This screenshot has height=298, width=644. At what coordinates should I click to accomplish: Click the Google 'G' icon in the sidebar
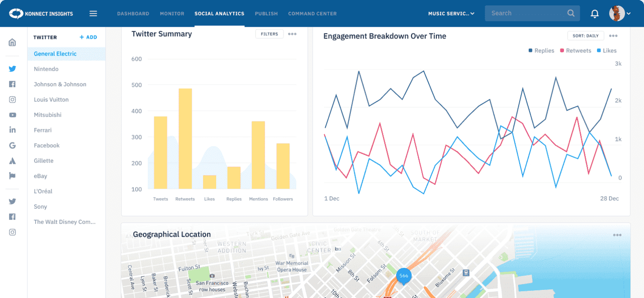(x=12, y=145)
